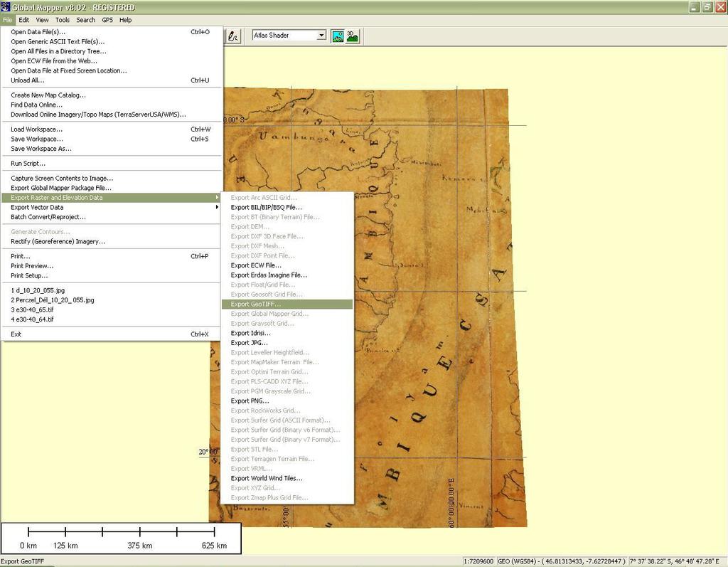The image size is (728, 567).
Task: Select Find Data Online
Action: tap(111, 105)
